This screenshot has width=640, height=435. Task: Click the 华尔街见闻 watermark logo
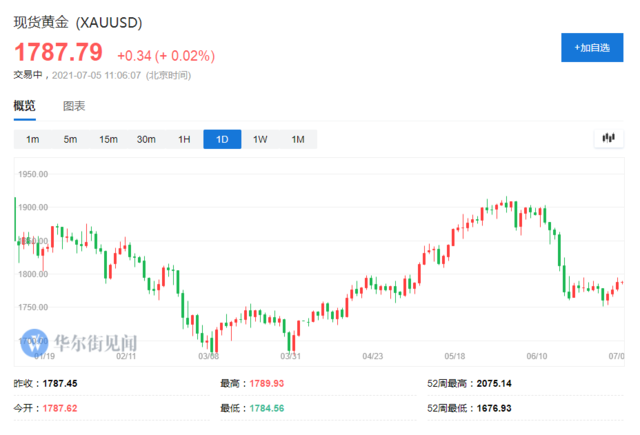(x=78, y=343)
